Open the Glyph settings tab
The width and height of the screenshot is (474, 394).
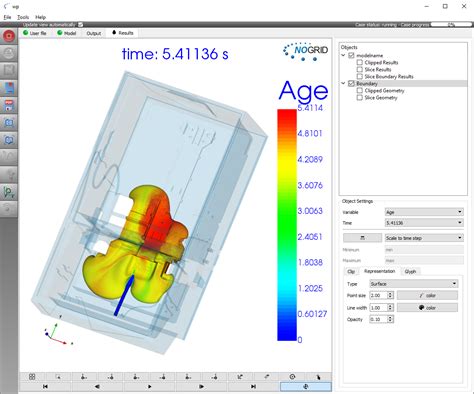click(410, 271)
